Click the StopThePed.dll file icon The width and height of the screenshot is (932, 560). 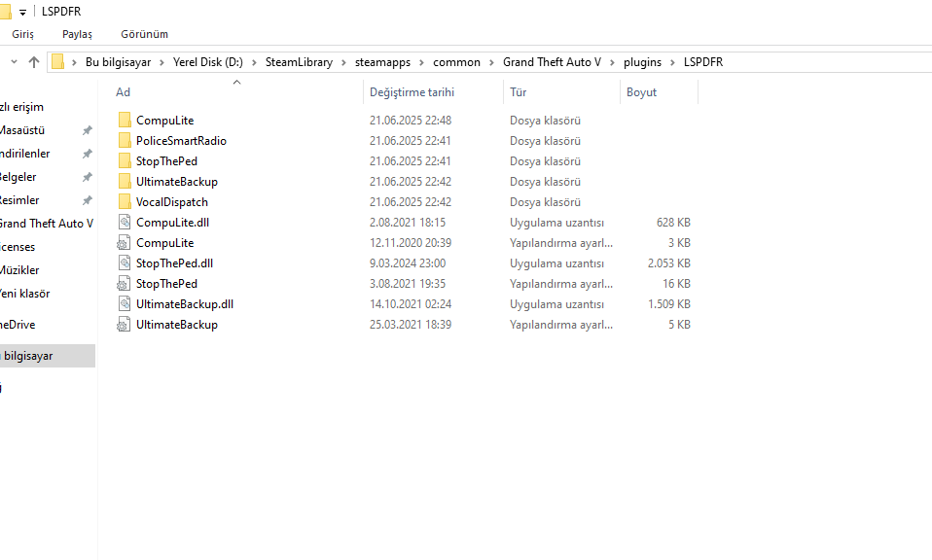(x=125, y=263)
